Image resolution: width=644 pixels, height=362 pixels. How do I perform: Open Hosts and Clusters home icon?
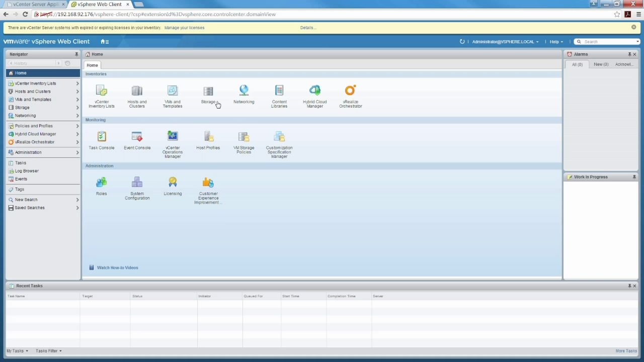[x=137, y=91]
